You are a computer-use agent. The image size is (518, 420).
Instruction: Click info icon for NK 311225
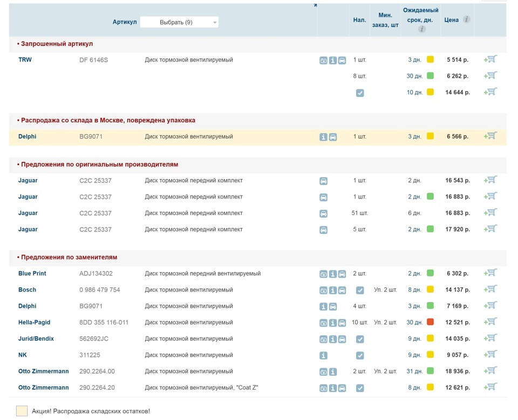[x=323, y=356]
